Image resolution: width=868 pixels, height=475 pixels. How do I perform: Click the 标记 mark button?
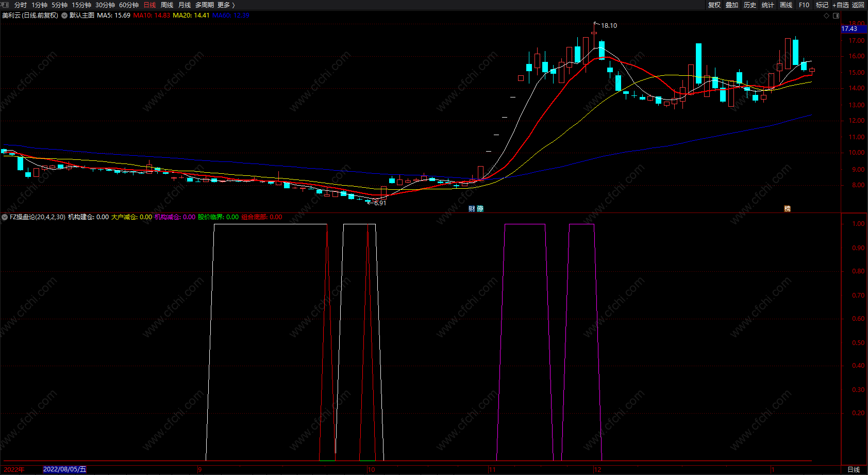822,5
